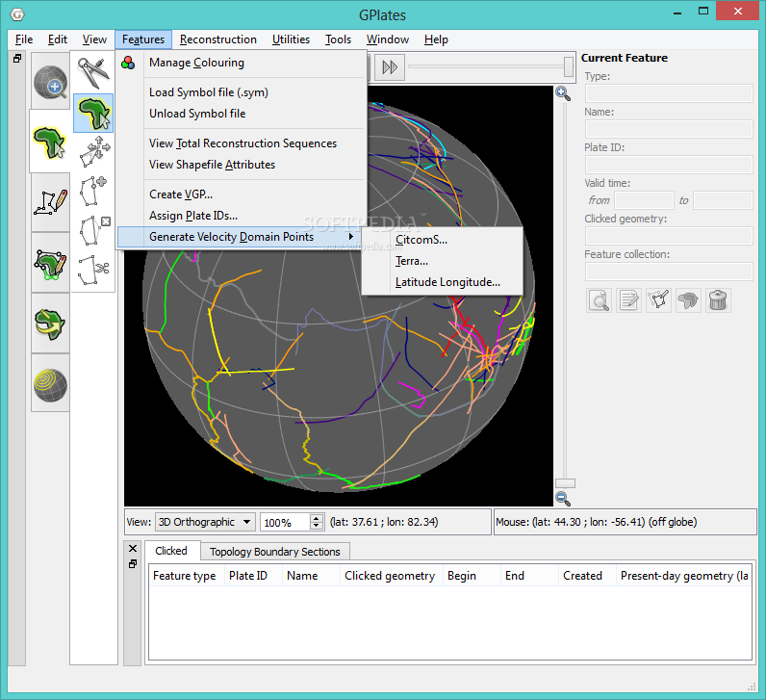Click the Manage Colouring colour-balls icon
Screen dimensions: 766x700
(x=129, y=63)
